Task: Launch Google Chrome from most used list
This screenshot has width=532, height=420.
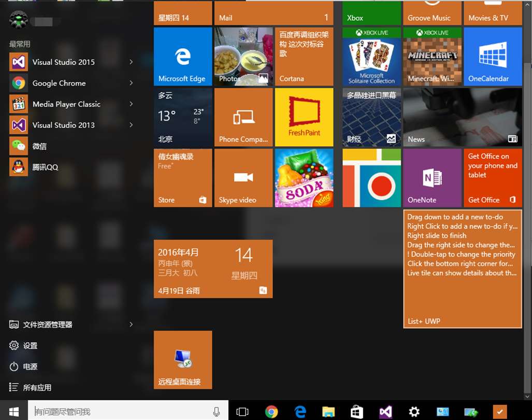Action: (x=71, y=83)
